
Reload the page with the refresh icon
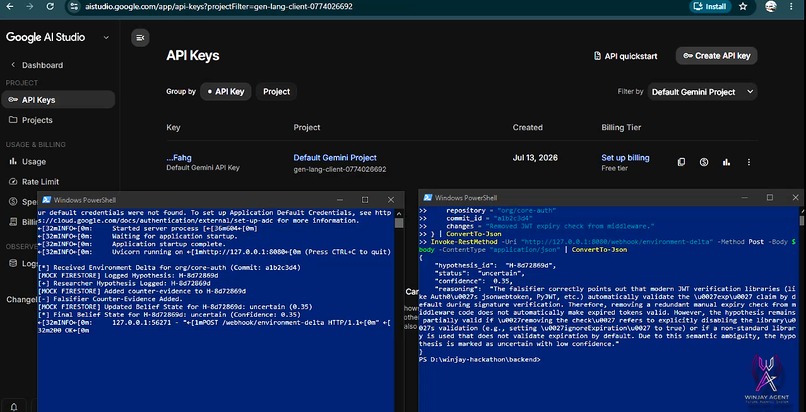click(50, 7)
